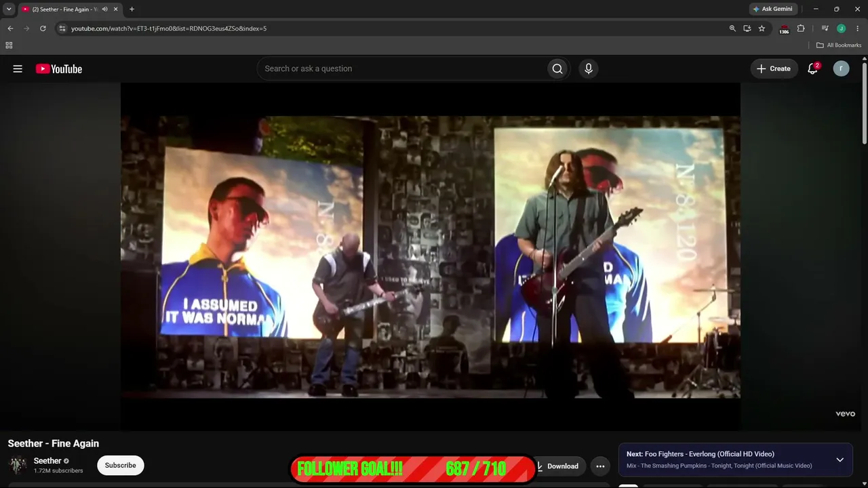Close the Seether - Fine Again tab
This screenshot has width=868, height=488.
(x=116, y=9)
